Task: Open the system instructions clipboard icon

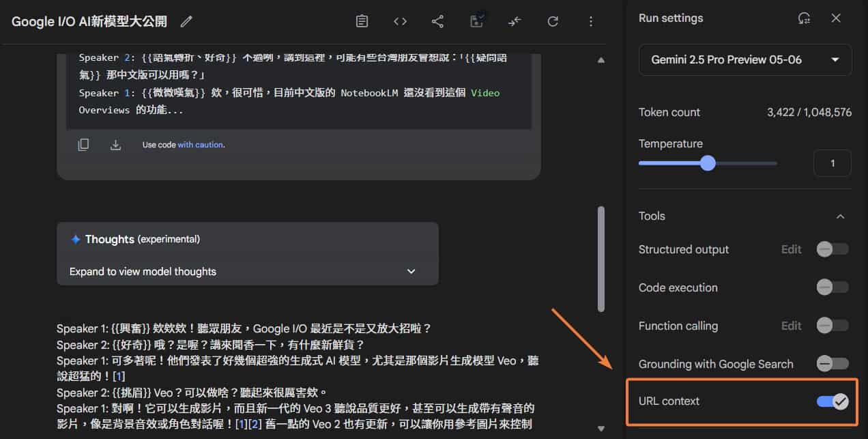Action: (362, 21)
